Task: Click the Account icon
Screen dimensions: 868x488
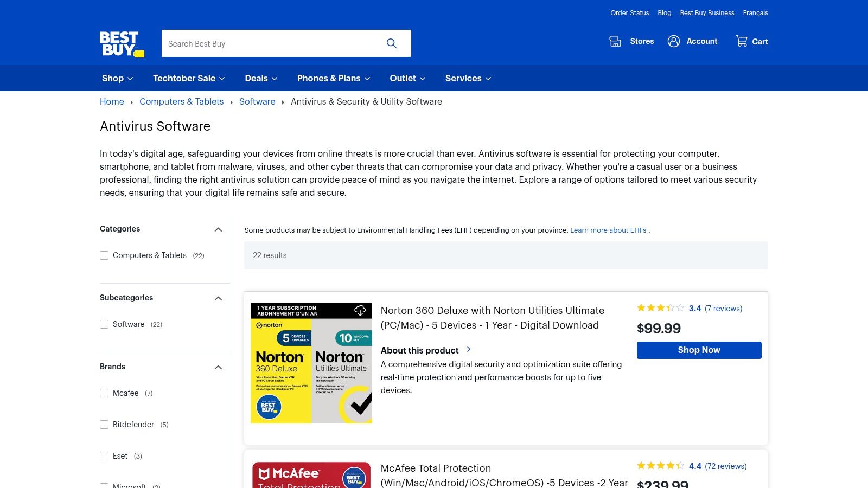Action: [674, 41]
